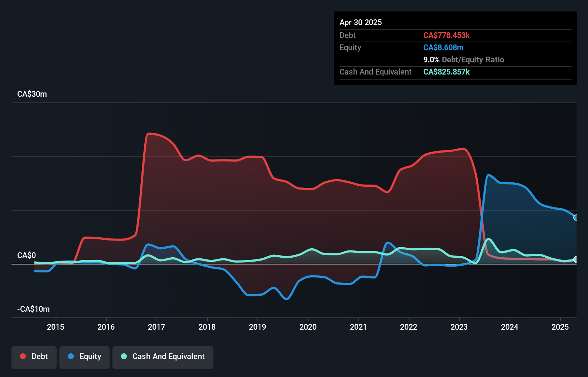Click the 2022 x-axis label

coord(409,327)
